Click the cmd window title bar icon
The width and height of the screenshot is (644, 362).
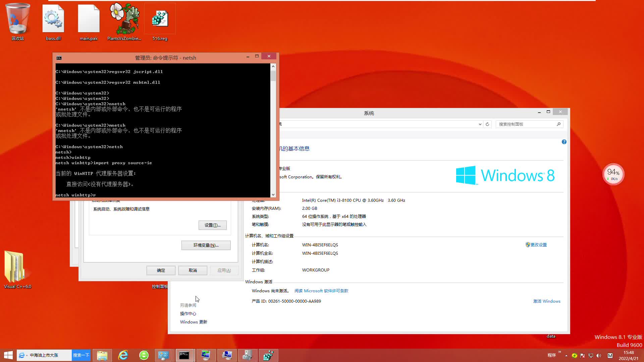pos(59,58)
